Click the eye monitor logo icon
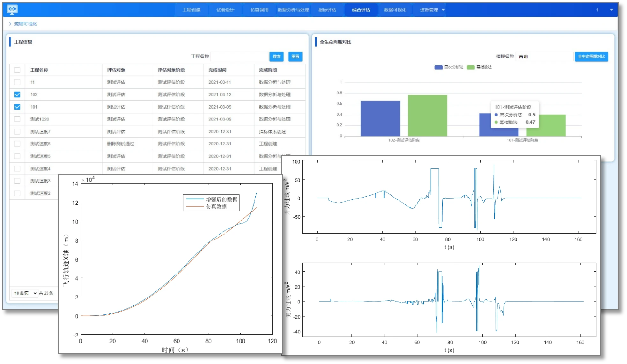This screenshot has width=627, height=364. pos(12,10)
